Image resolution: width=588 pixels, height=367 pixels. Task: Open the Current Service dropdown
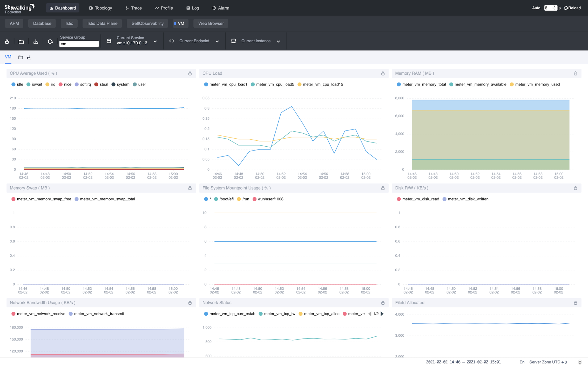(155, 41)
